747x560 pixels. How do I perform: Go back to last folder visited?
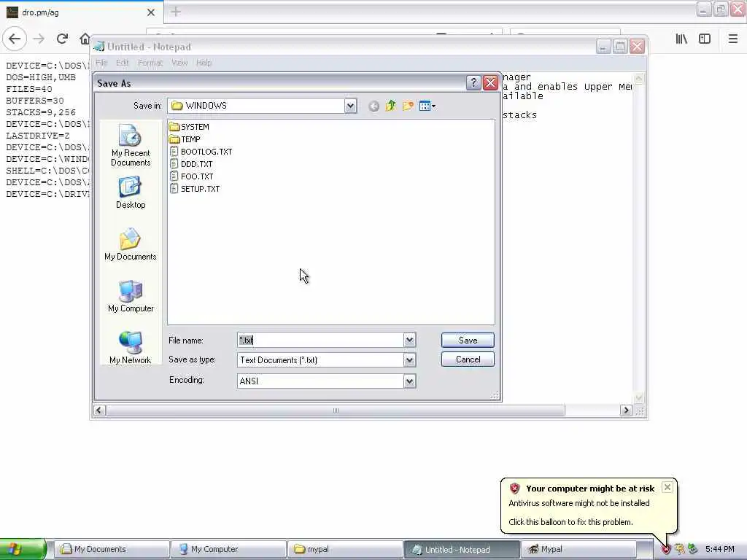point(374,106)
